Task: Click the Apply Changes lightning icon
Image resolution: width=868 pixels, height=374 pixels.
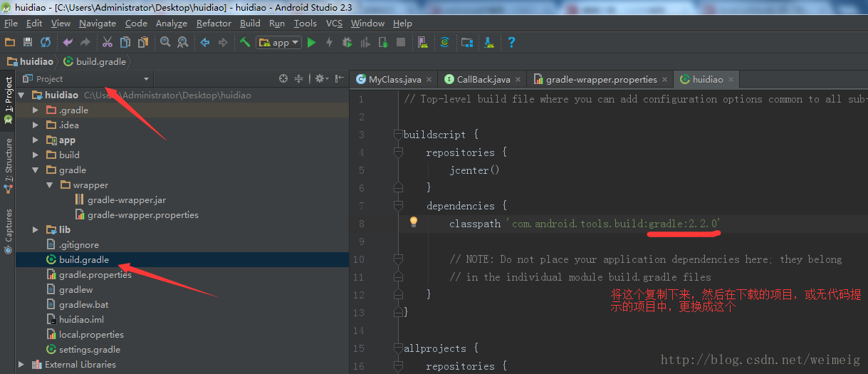Action: click(329, 43)
